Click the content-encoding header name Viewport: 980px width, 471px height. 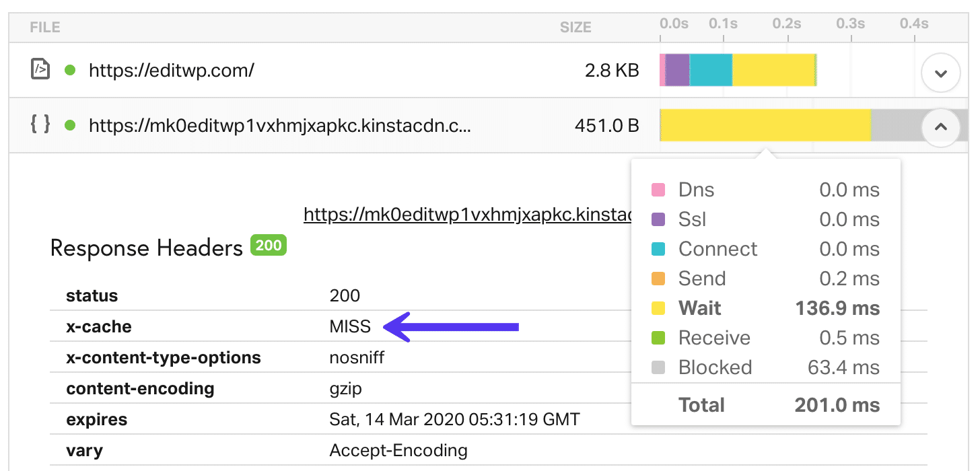pos(140,389)
